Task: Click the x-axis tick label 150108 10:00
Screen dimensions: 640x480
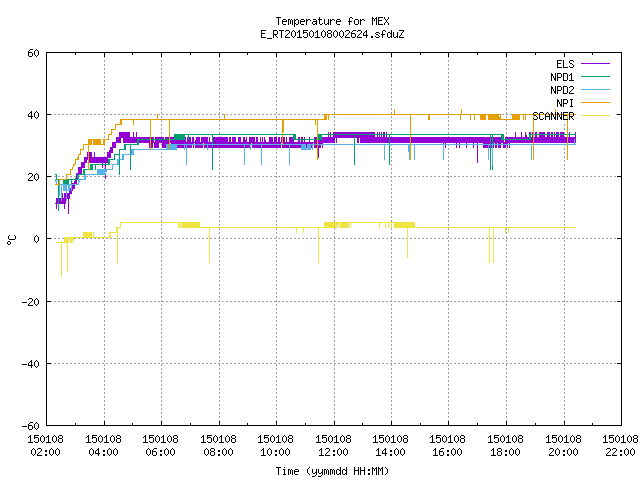Action: point(276,446)
